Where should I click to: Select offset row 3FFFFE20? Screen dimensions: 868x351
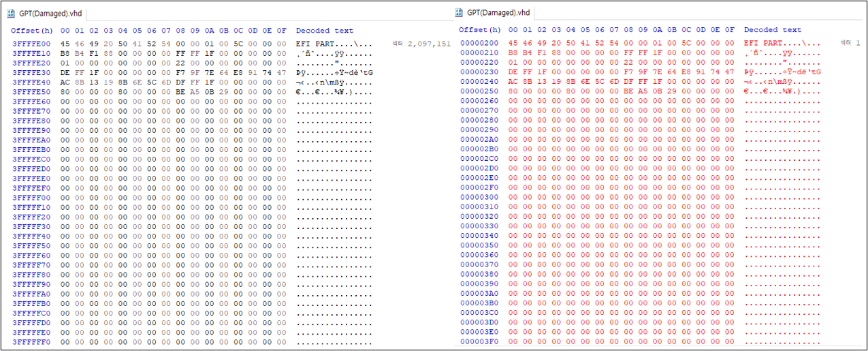pos(193,62)
